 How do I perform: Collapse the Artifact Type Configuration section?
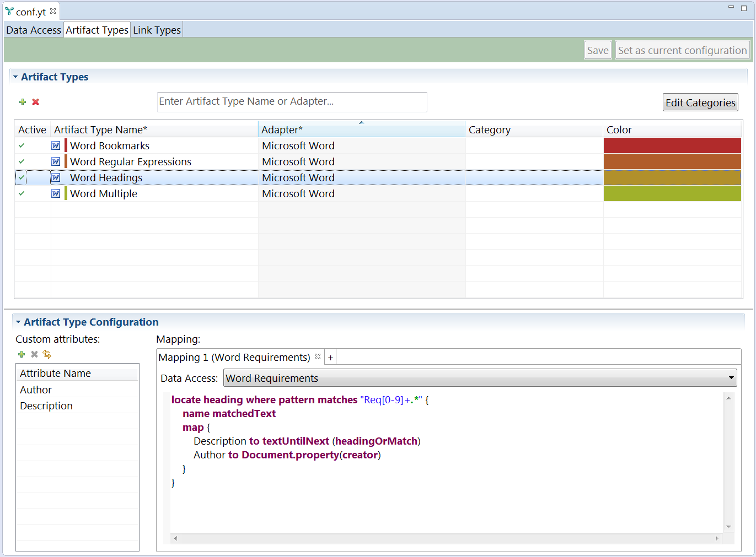tap(18, 322)
